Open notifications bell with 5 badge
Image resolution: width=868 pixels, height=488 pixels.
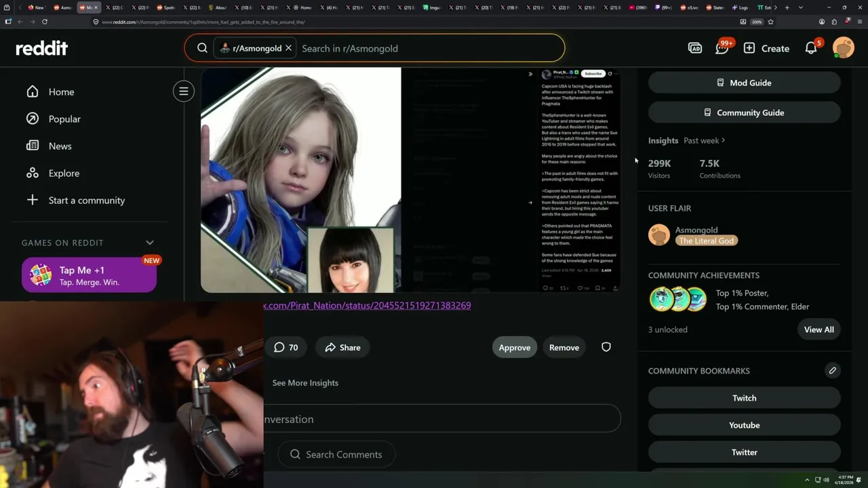pos(812,48)
